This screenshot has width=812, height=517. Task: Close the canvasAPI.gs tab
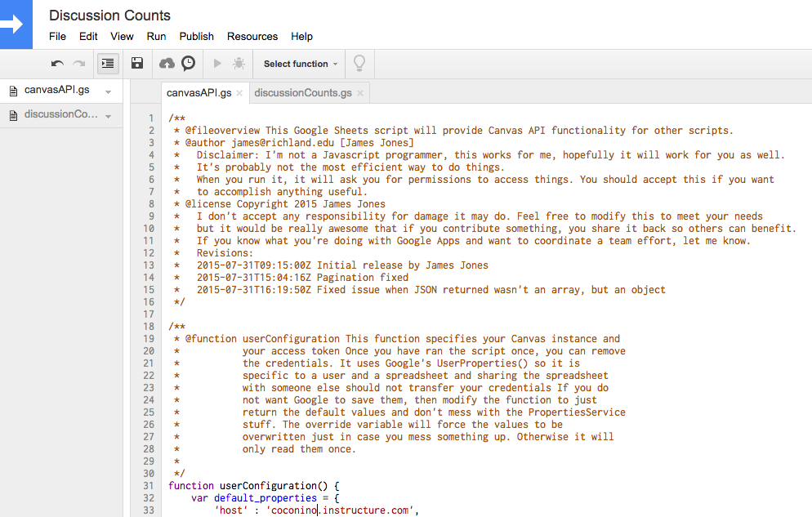(239, 93)
